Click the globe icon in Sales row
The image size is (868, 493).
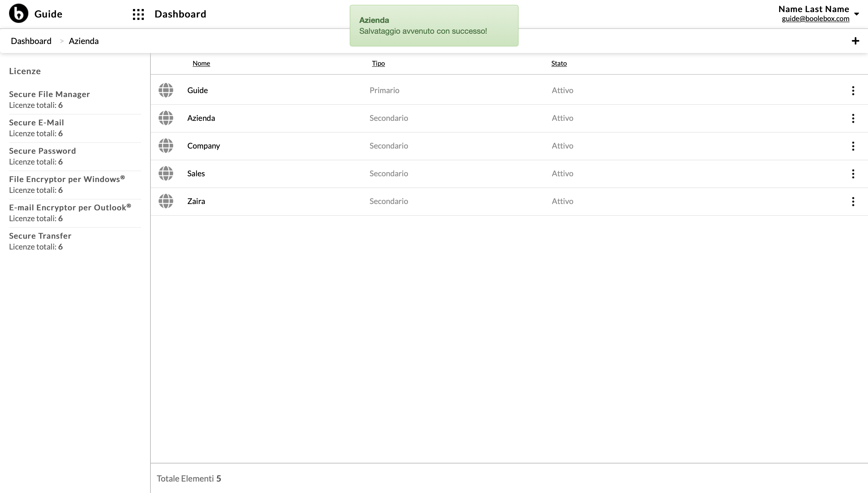166,173
